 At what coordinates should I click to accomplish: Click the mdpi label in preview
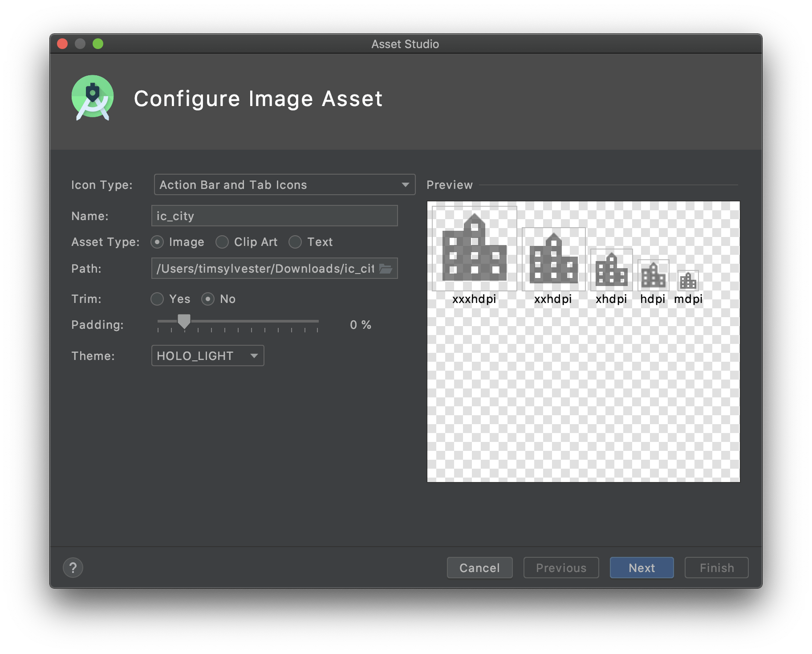click(x=688, y=299)
